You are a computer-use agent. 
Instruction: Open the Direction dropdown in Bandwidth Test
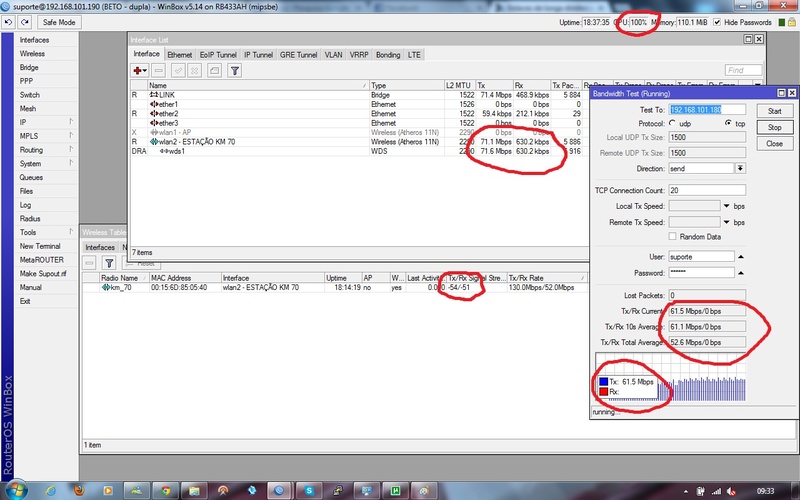(x=740, y=168)
